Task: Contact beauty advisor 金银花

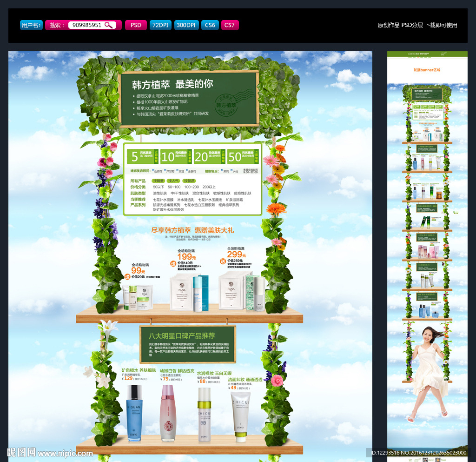Action: point(191,171)
